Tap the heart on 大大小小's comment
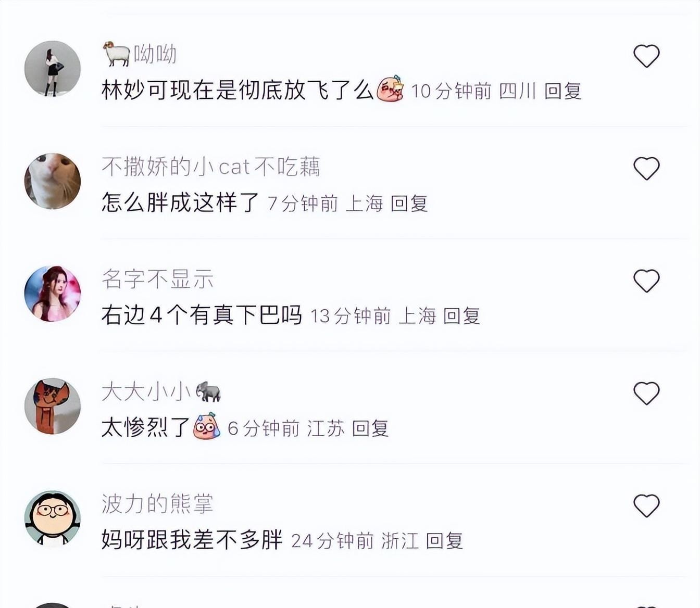This screenshot has width=700, height=608. (646, 393)
